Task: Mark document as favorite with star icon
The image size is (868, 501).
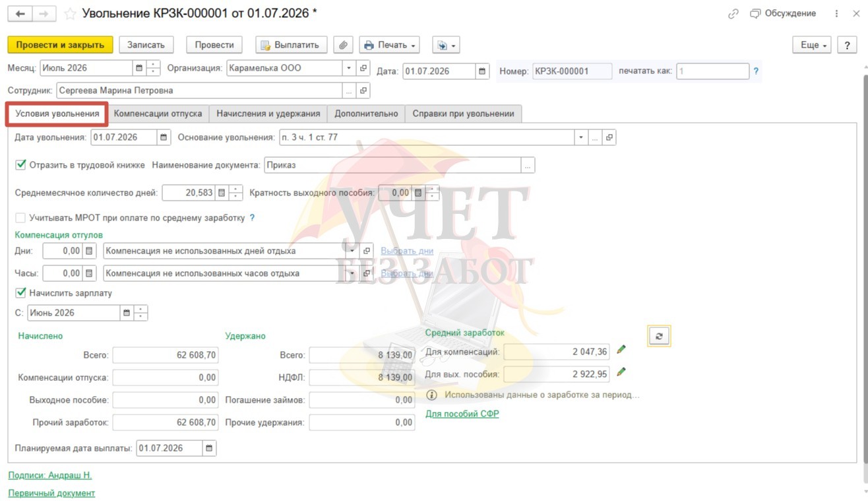Action: pos(70,14)
